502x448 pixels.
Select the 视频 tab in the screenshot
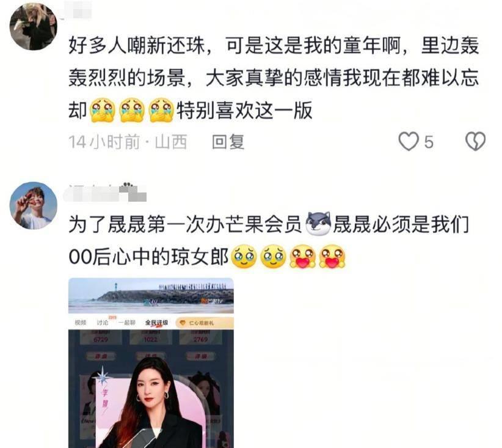tap(81, 323)
